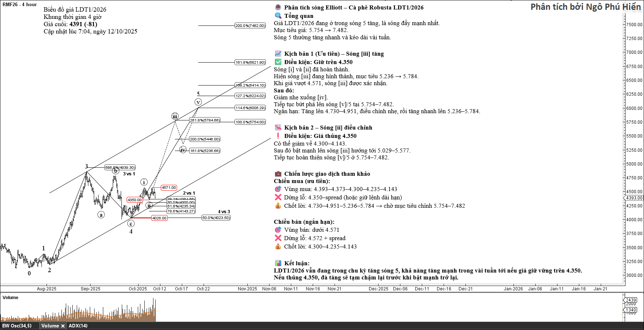Open the ADX(14) indicator tab
The height and width of the screenshot is (330, 644).
coord(78,326)
